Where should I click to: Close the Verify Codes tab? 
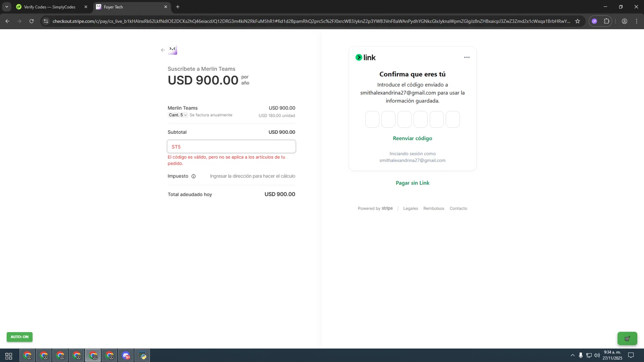pos(85,7)
